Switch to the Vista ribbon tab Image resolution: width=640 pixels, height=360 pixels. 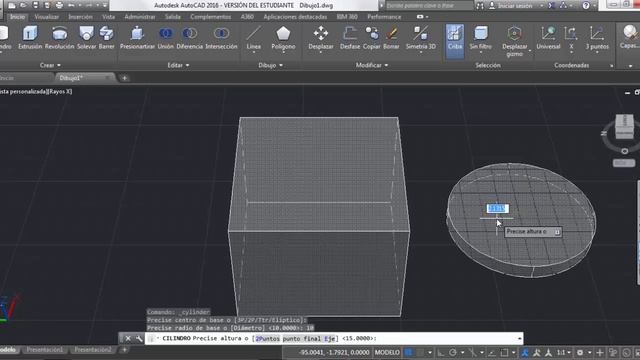pyautogui.click(x=109, y=17)
